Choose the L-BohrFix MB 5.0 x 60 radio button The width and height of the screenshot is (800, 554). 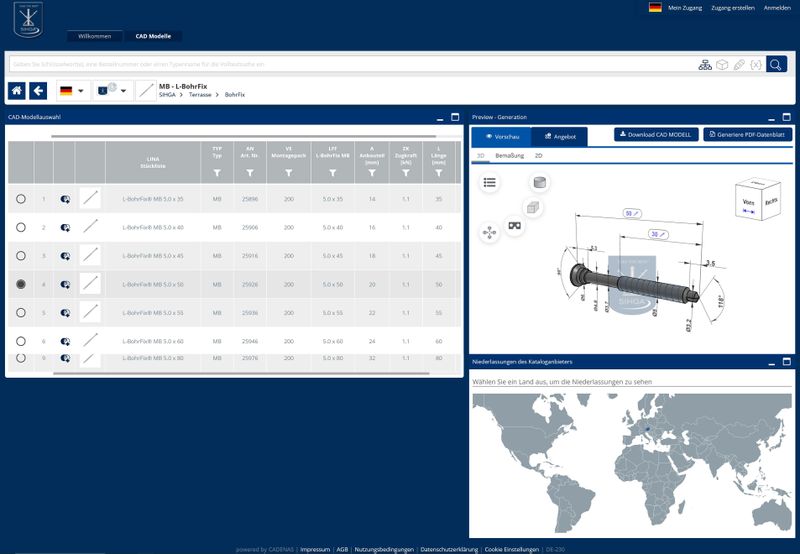point(21,341)
